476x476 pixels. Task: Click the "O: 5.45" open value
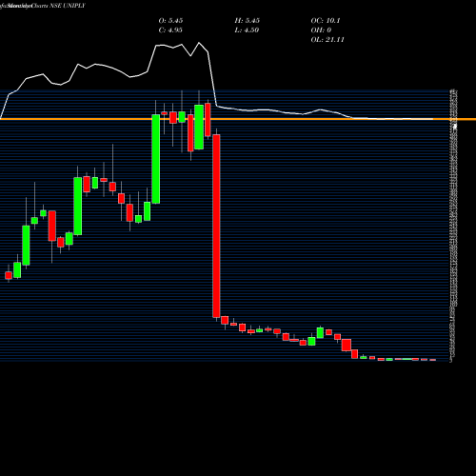[170, 21]
